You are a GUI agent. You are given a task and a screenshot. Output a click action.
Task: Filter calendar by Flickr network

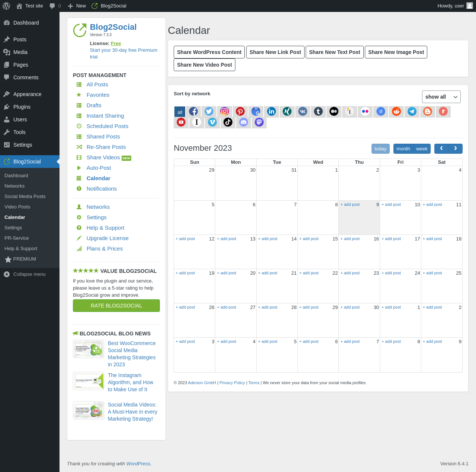365,111
